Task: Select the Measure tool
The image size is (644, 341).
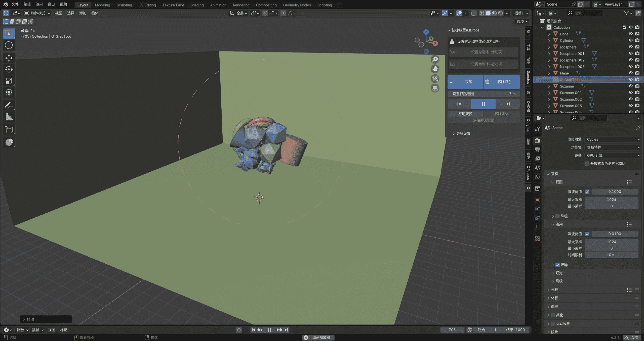Action: (9, 117)
